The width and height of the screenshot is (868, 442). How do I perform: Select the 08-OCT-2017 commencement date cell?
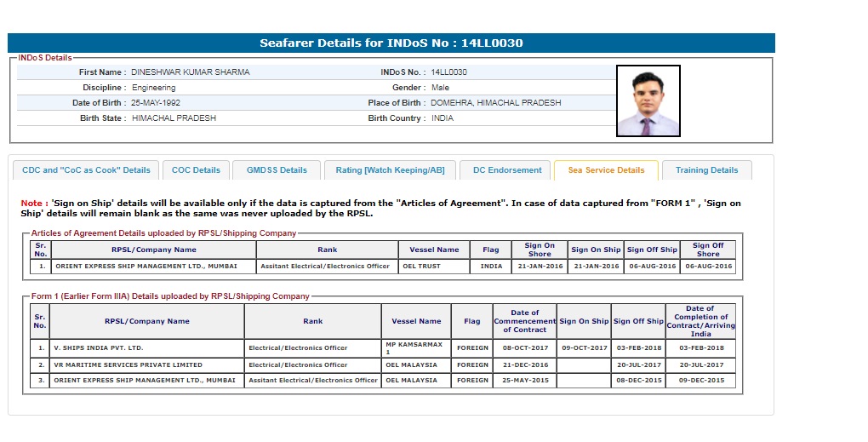point(524,348)
